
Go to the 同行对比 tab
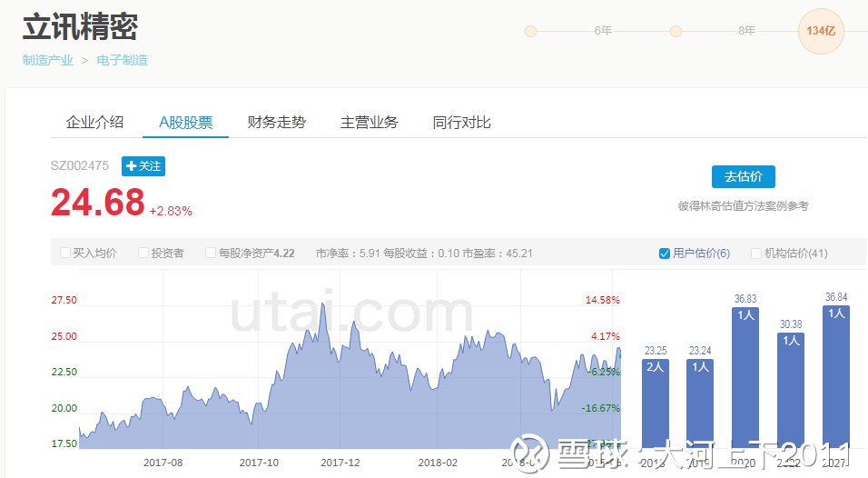pyautogui.click(x=461, y=123)
